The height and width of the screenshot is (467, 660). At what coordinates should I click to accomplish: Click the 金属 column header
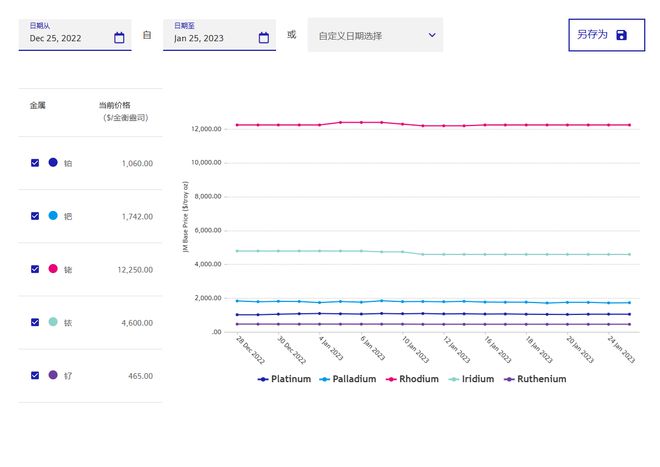pos(37,105)
